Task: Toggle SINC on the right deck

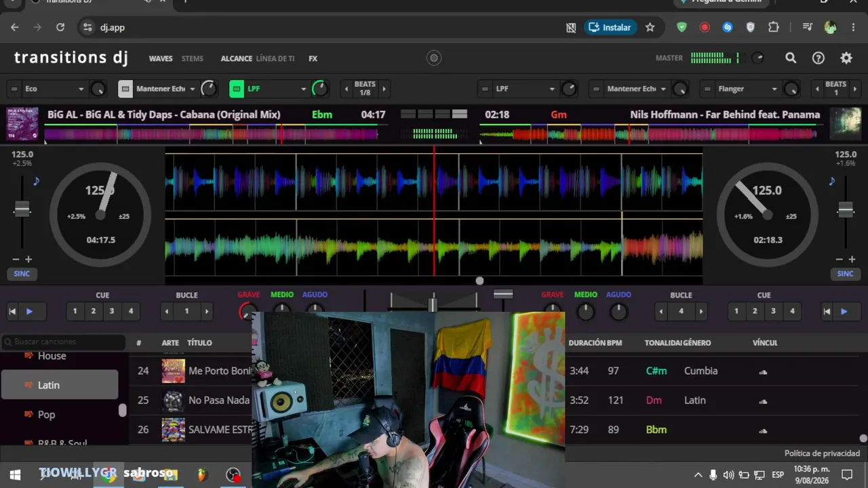Action: tap(845, 274)
